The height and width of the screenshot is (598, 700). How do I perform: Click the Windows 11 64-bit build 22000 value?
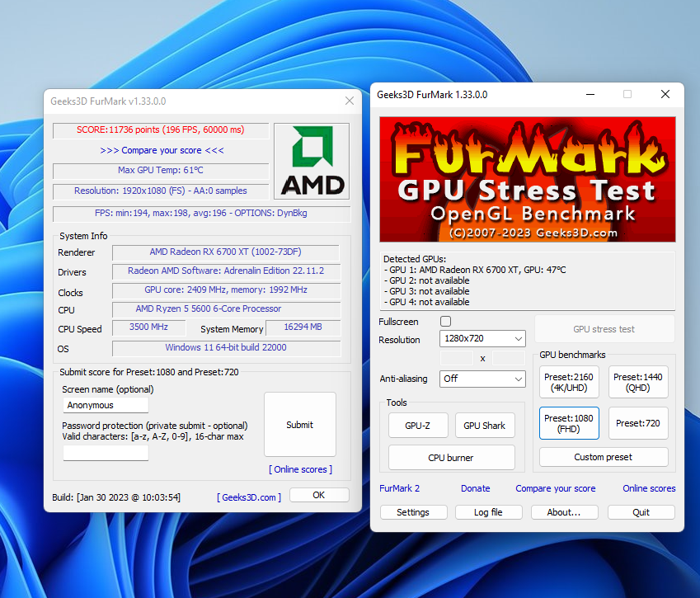click(226, 347)
